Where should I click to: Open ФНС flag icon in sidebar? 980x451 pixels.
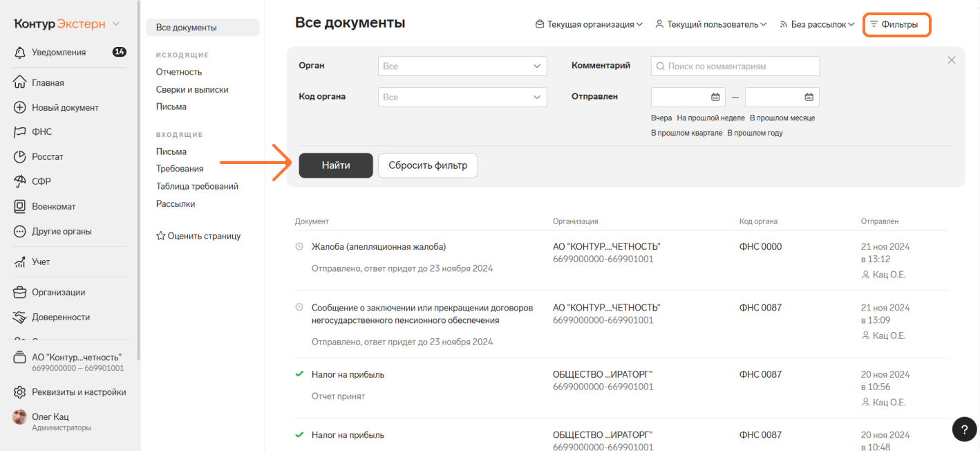(x=19, y=132)
